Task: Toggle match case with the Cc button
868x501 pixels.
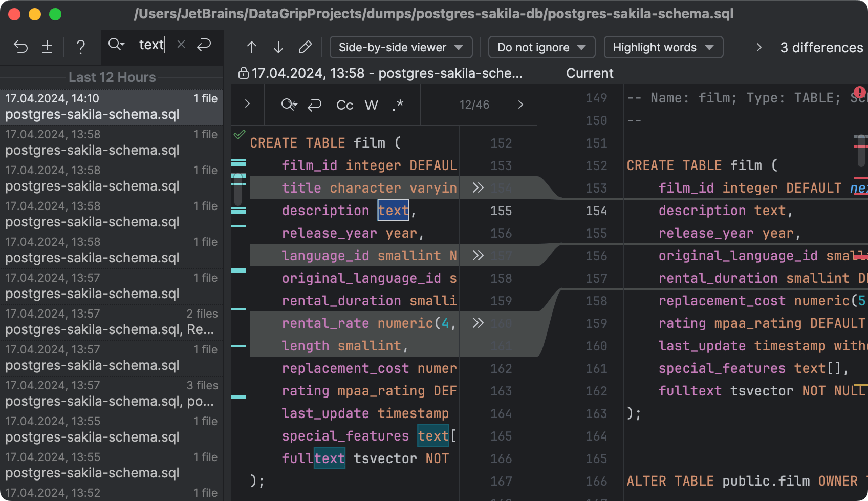Action: tap(344, 105)
